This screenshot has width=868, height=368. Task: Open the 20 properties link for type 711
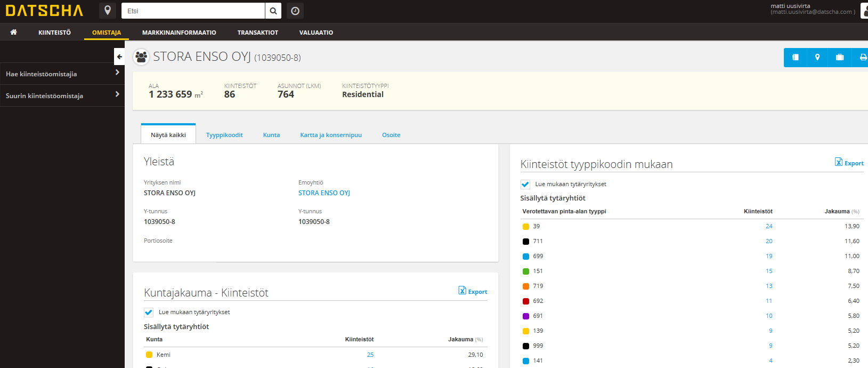pyautogui.click(x=769, y=241)
